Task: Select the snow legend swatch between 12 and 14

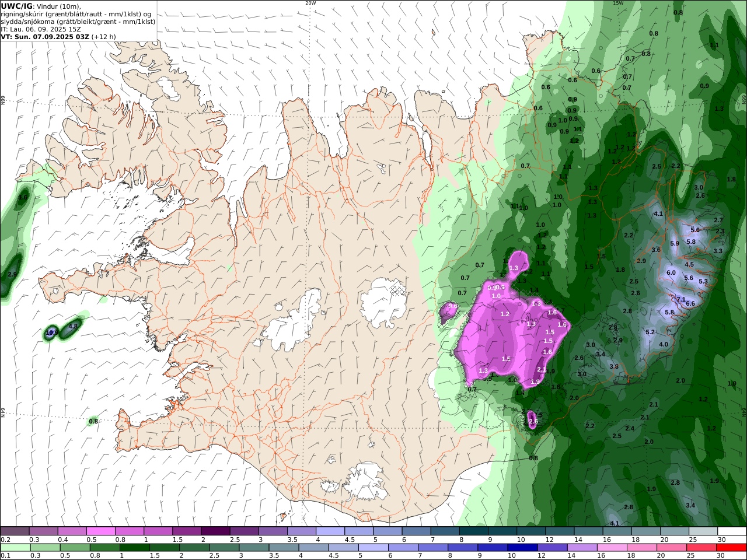Action: point(560,531)
